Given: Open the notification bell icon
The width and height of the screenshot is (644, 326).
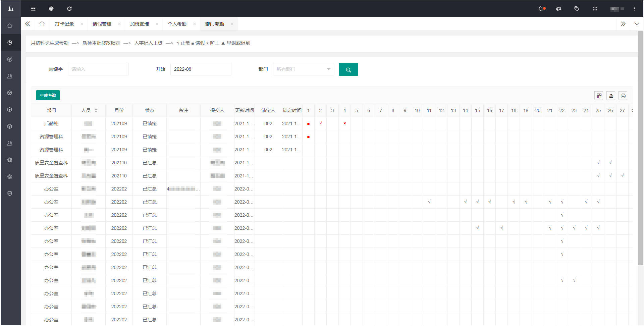Looking at the screenshot, I should (541, 9).
